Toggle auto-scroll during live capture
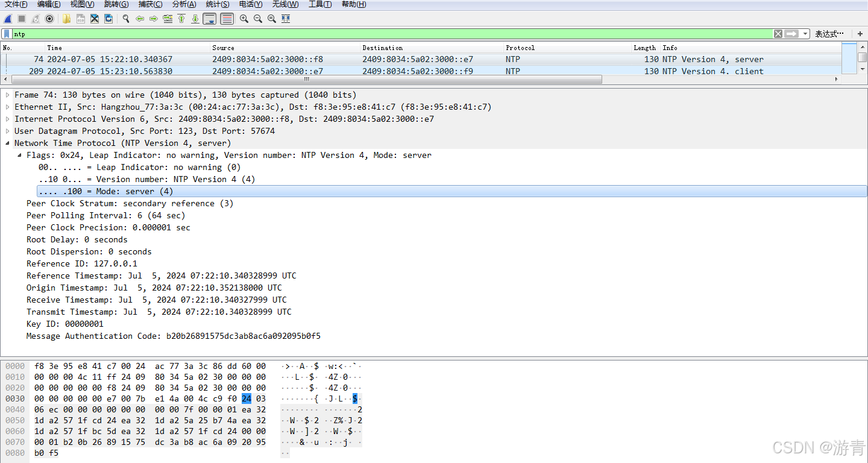The width and height of the screenshot is (868, 463). click(x=210, y=19)
